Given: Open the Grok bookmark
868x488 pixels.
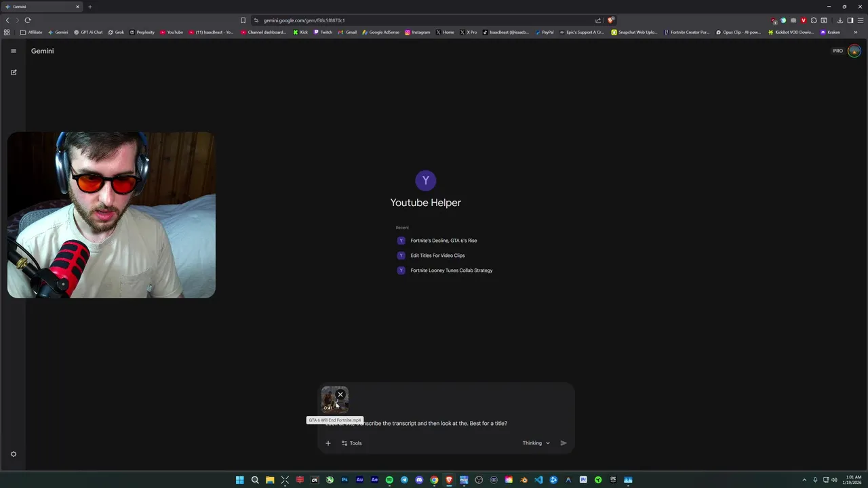Looking at the screenshot, I should point(116,32).
